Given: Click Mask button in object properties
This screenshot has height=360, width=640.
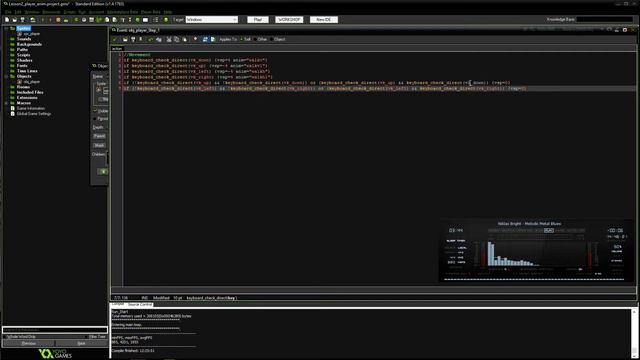Looking at the screenshot, I should [x=99, y=145].
